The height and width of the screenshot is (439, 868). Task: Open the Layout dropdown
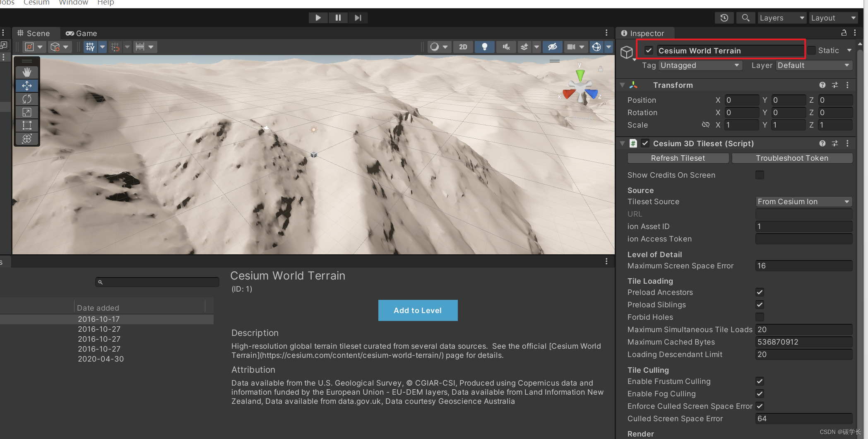(833, 18)
